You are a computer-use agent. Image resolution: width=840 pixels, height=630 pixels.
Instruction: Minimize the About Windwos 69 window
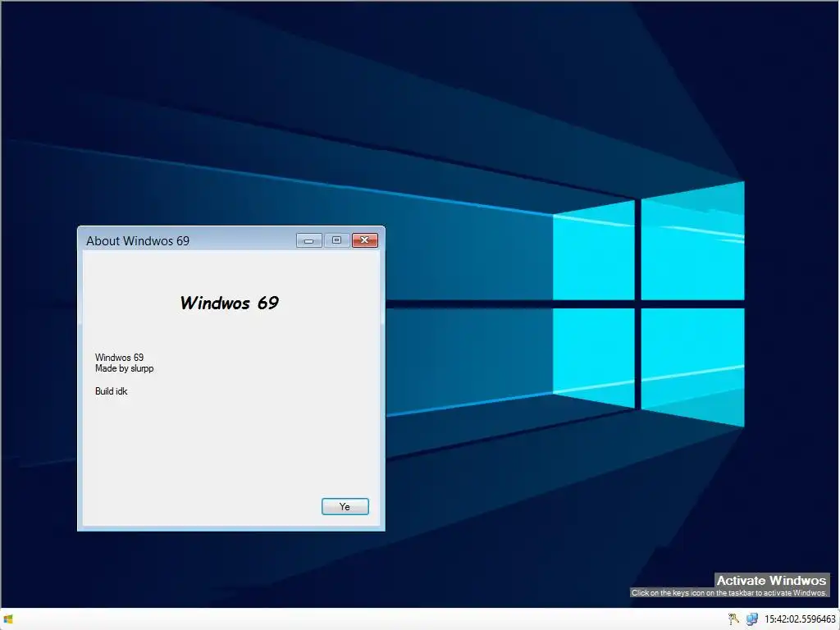[x=309, y=240]
